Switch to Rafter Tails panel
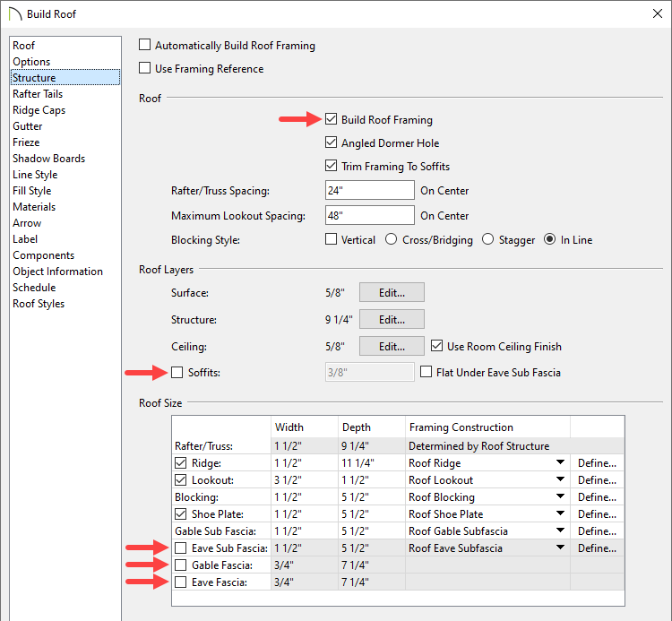Viewport: 672px width, 621px height. (65, 94)
